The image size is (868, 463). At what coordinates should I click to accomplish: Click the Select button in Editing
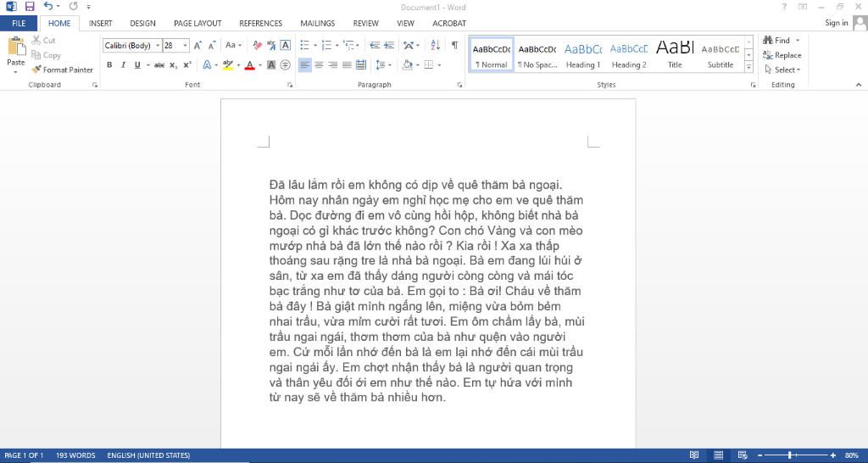pyautogui.click(x=782, y=70)
